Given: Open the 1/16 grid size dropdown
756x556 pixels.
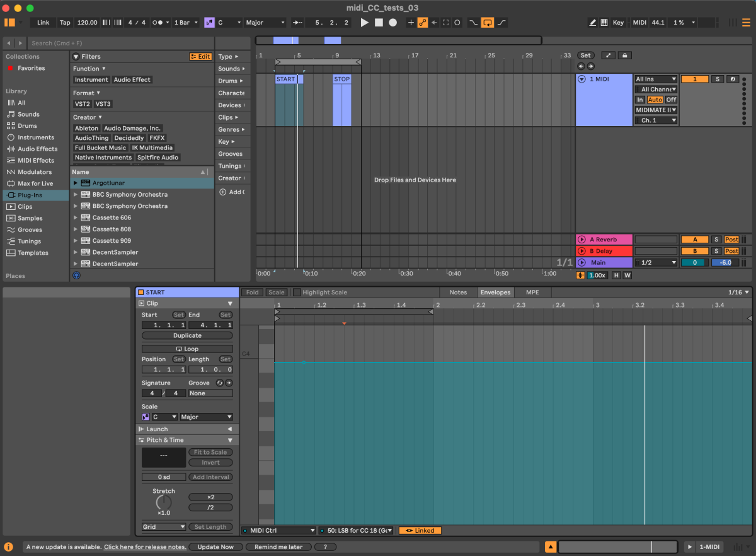Looking at the screenshot, I should click(740, 292).
